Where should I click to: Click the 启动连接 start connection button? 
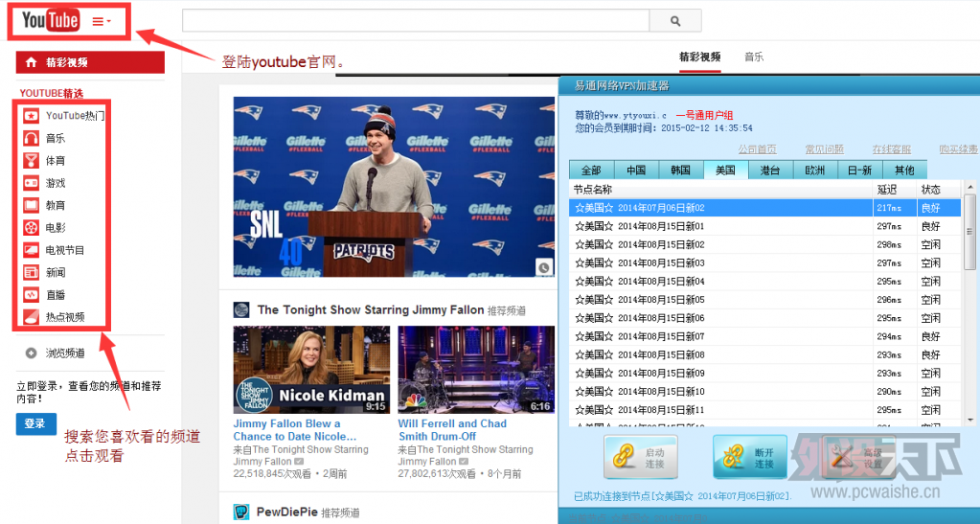[641, 457]
